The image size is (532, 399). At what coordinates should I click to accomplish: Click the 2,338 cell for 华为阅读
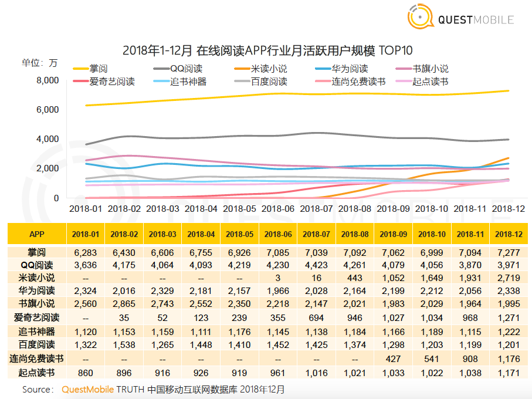pyautogui.click(x=509, y=291)
